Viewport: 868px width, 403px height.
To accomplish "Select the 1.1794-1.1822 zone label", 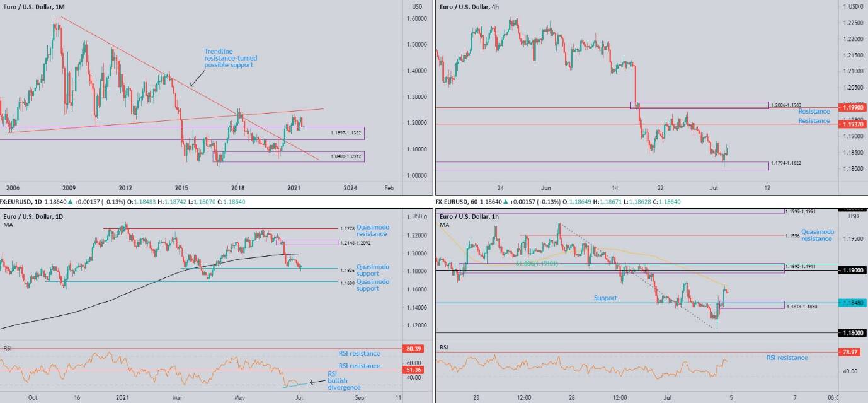I will point(787,163).
